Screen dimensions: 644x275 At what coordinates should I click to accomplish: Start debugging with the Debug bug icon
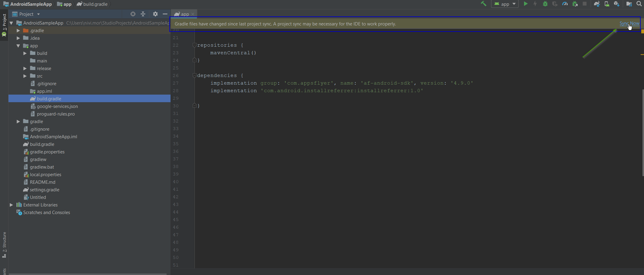[x=545, y=4]
